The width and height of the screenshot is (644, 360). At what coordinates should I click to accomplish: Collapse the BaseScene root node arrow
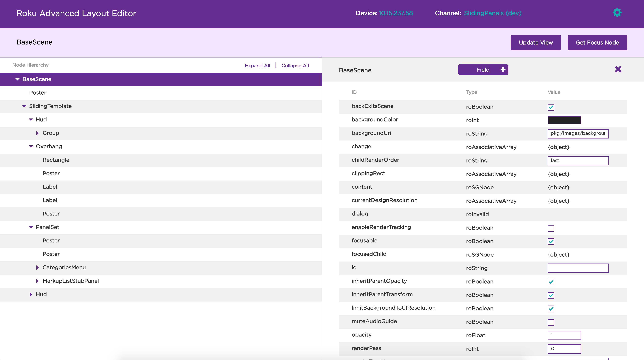[x=17, y=79]
